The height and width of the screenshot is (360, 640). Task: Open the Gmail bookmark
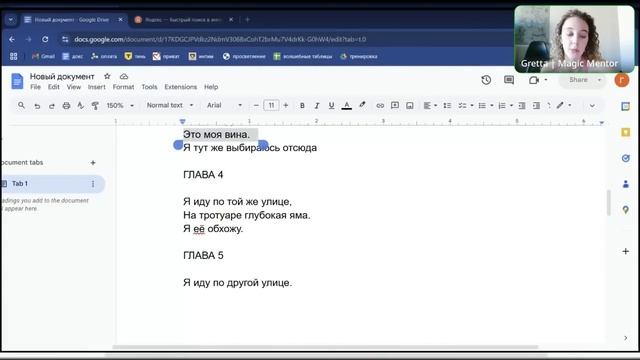point(43,56)
